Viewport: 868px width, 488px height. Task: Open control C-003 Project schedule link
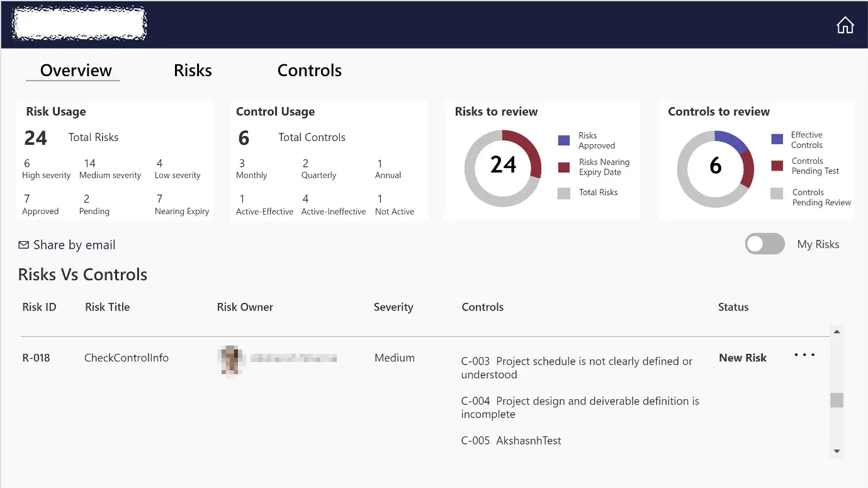click(576, 368)
